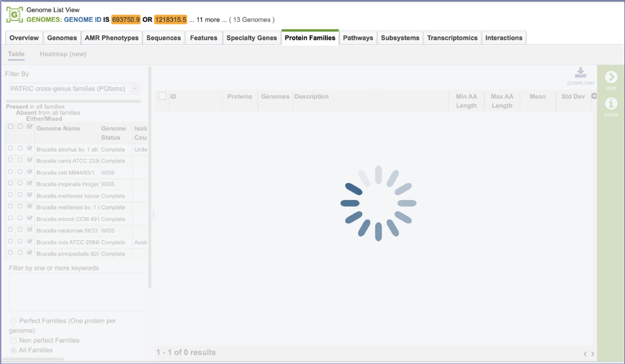Click the genome ID 693750.9 badge

[x=126, y=20]
